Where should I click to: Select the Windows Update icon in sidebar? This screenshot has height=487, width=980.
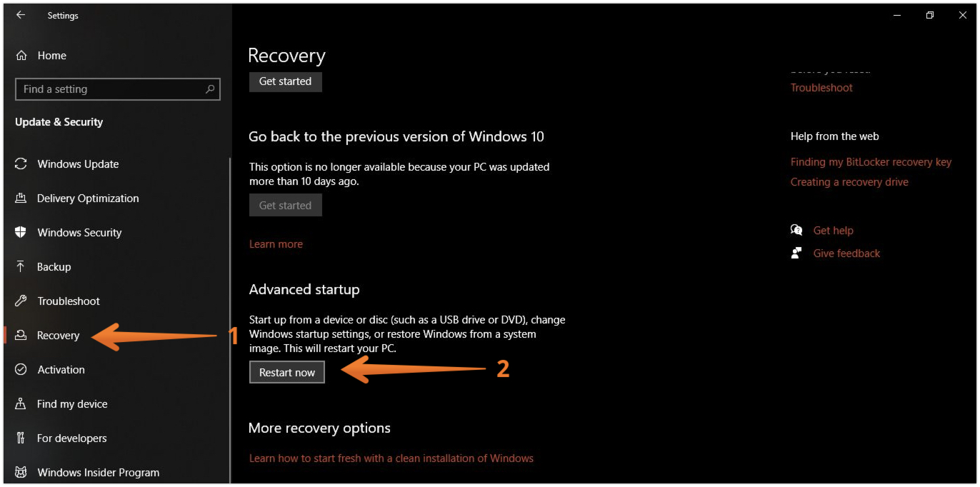(21, 164)
